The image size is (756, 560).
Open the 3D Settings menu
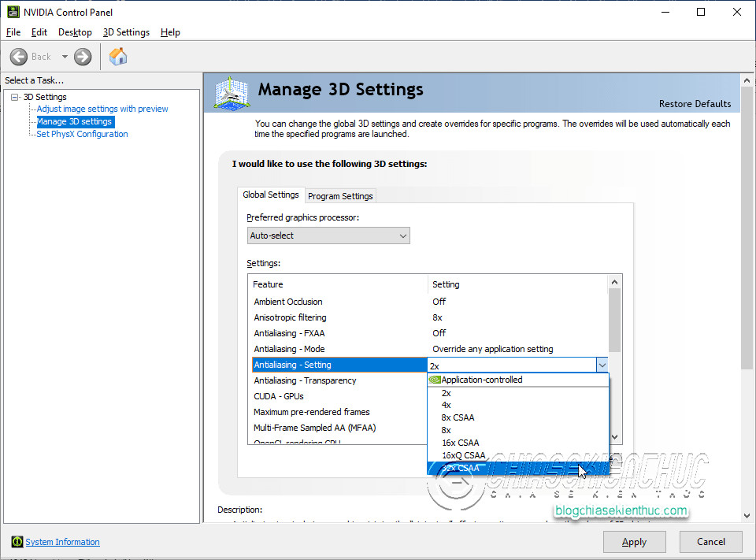click(126, 32)
